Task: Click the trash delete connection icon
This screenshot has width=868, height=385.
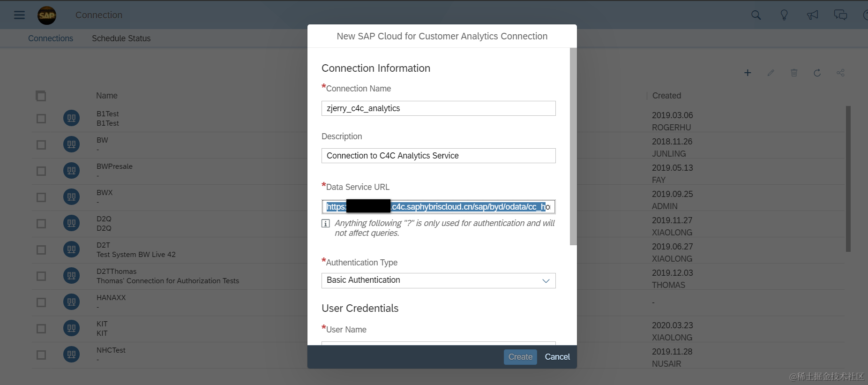Action: 794,73
